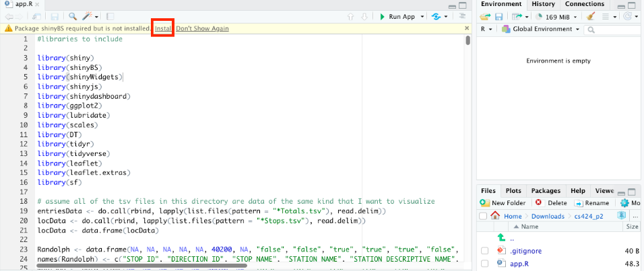Go to previous section up arrow
Viewport: 644px width, 271px height.
(350, 16)
